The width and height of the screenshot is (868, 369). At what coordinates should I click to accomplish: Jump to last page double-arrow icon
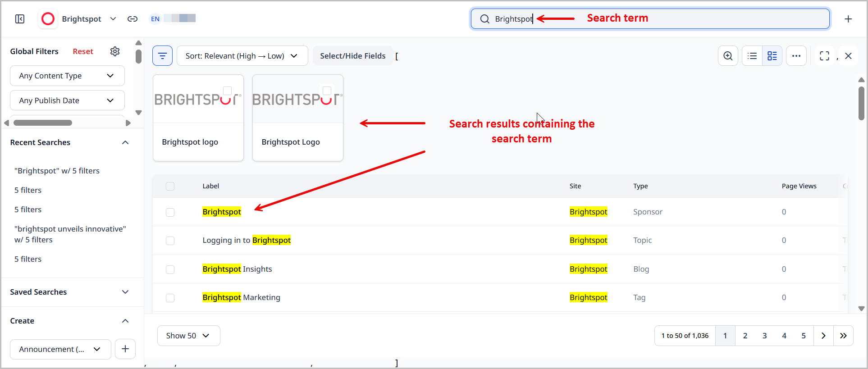pyautogui.click(x=843, y=336)
